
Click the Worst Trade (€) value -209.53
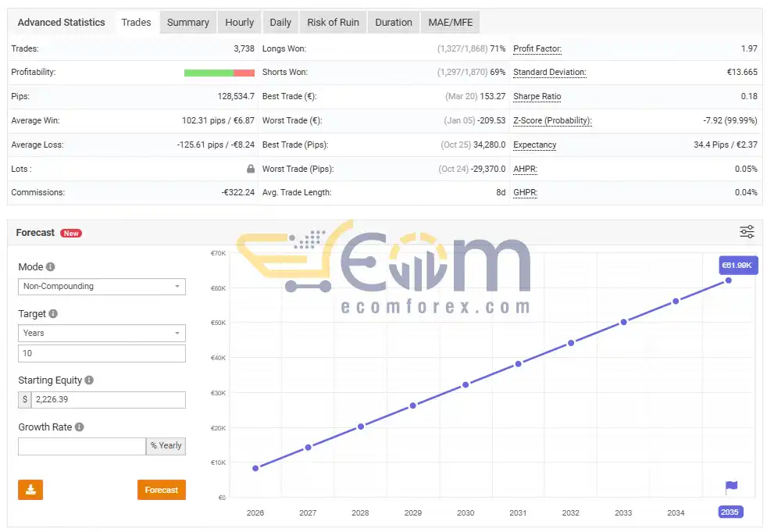[x=491, y=120]
